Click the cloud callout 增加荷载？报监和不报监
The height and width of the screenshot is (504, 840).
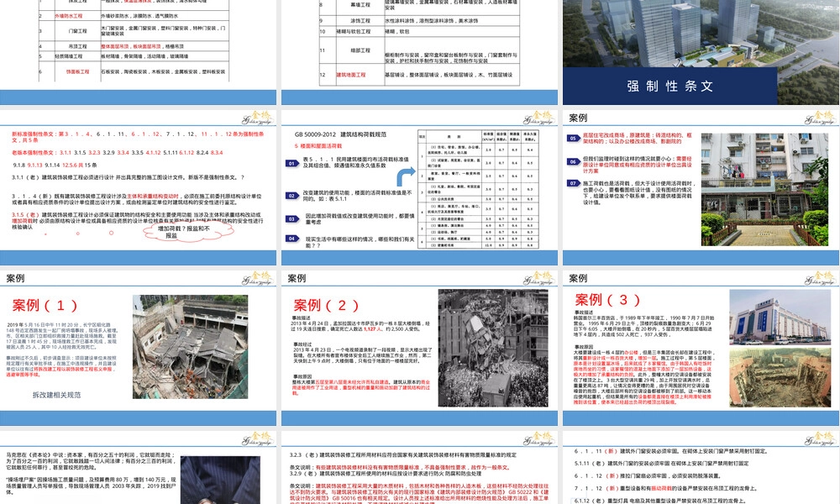pos(188,231)
